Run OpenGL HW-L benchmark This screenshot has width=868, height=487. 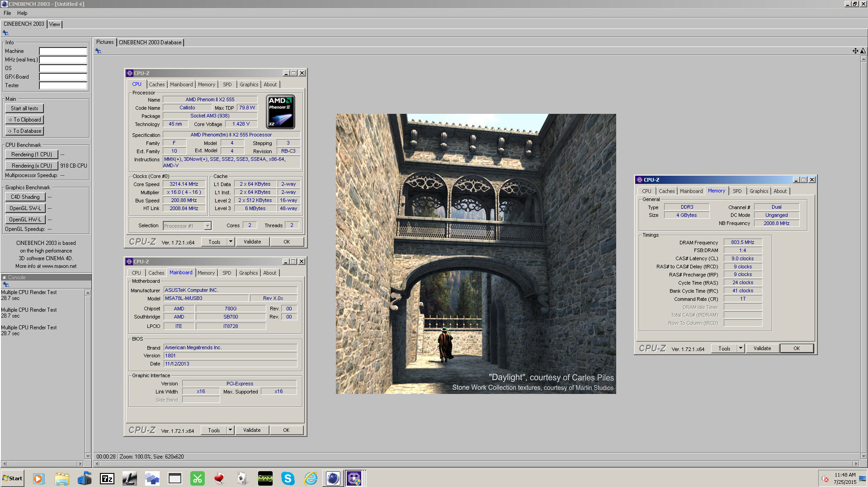pyautogui.click(x=25, y=220)
